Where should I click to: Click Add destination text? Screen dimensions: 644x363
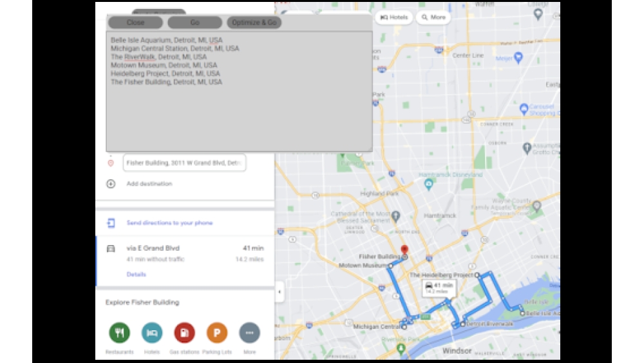(149, 184)
